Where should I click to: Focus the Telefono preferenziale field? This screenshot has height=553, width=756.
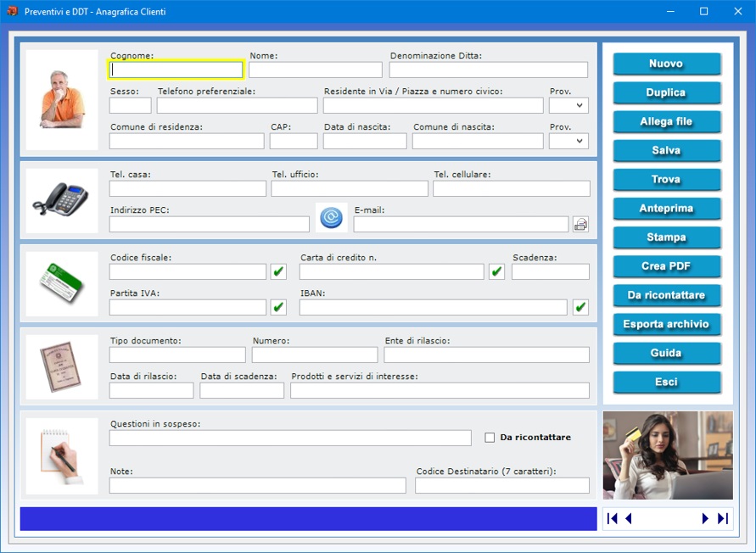[238, 105]
